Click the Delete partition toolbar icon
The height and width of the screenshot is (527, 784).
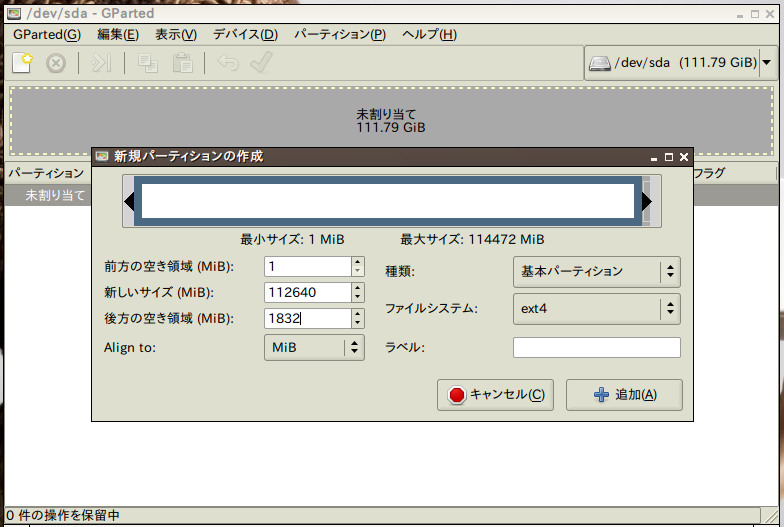coord(56,64)
